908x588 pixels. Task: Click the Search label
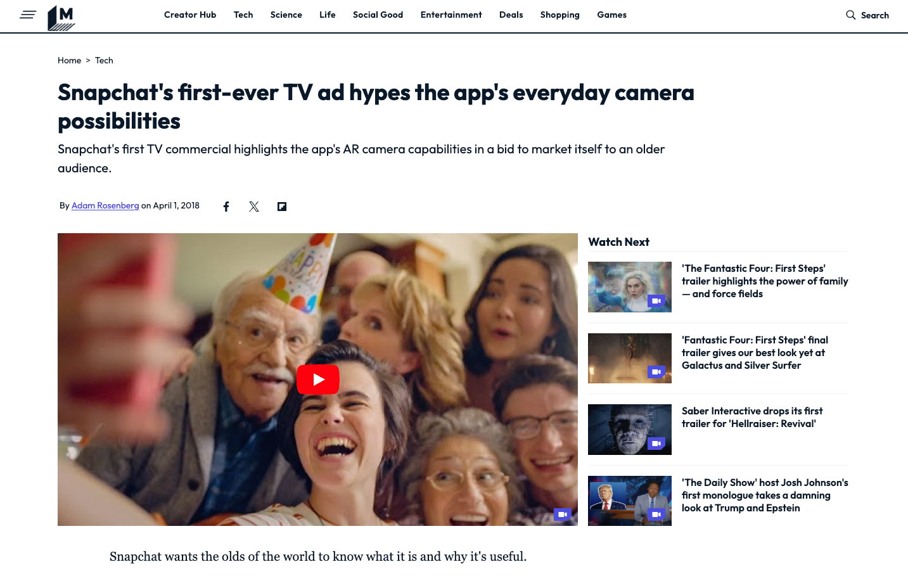pos(875,15)
